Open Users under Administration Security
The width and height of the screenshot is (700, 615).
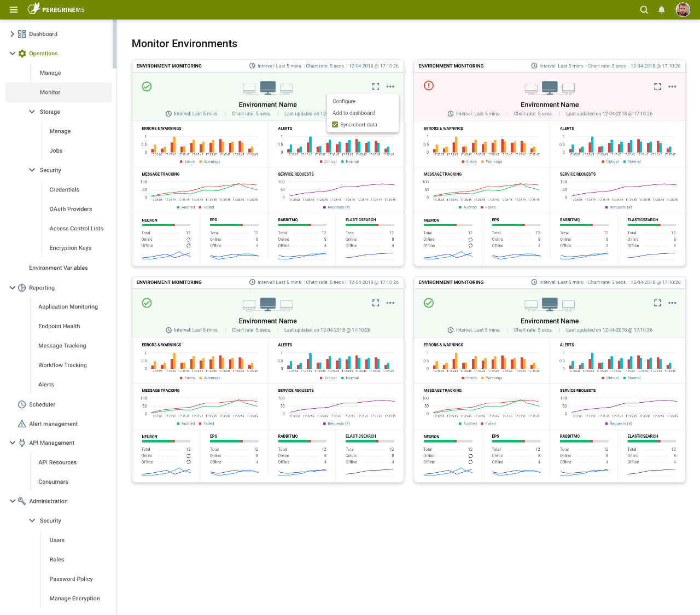coord(57,540)
